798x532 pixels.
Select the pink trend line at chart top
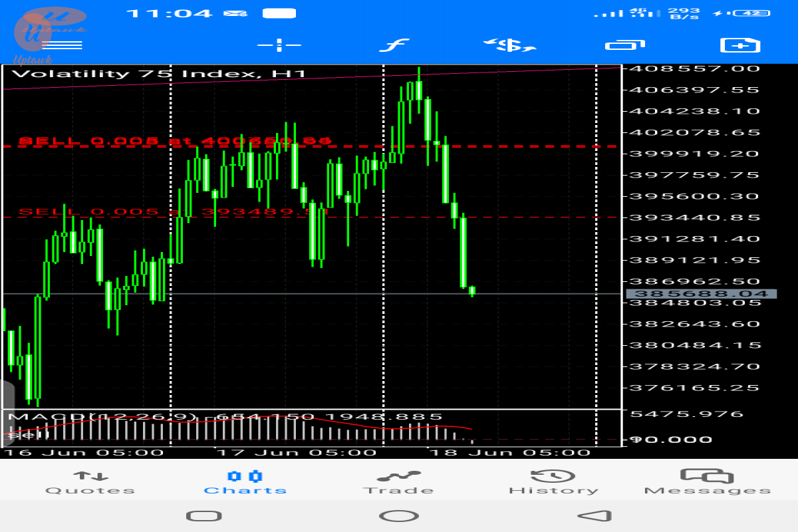pyautogui.click(x=465, y=72)
